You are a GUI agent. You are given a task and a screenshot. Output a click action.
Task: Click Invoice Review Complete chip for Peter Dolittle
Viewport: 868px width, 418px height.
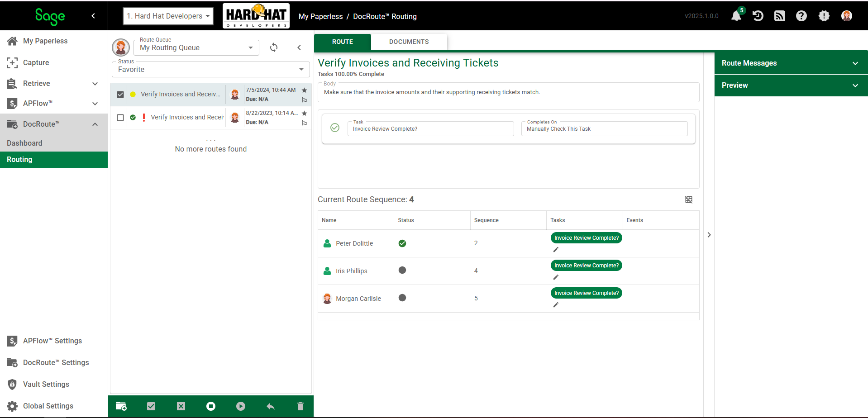(587, 238)
